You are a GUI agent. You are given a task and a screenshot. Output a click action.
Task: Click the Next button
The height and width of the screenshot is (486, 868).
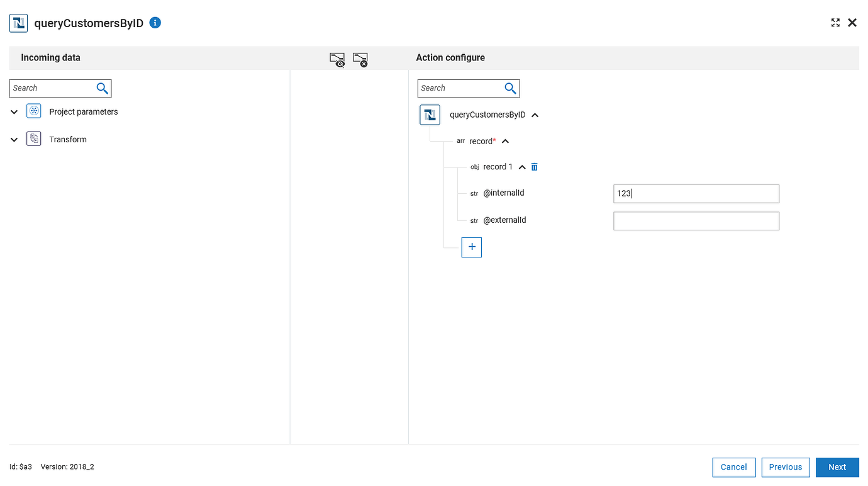pyautogui.click(x=837, y=467)
